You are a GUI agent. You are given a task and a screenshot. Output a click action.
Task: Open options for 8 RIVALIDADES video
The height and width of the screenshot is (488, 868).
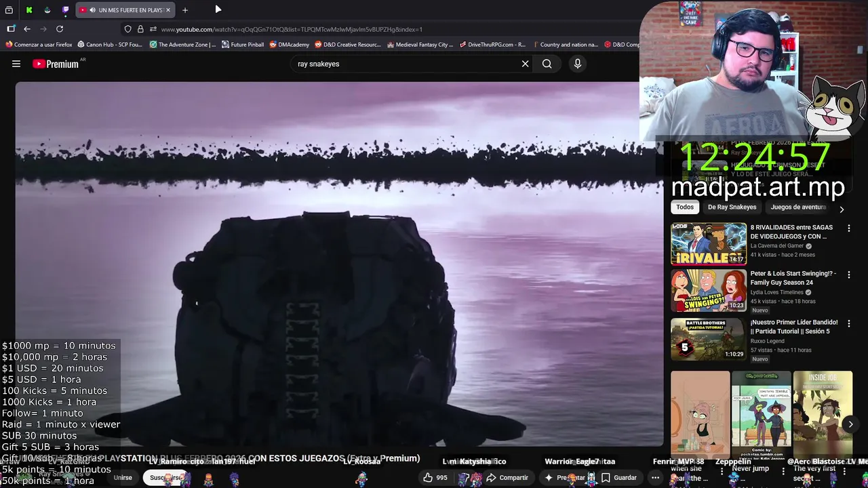coord(848,228)
